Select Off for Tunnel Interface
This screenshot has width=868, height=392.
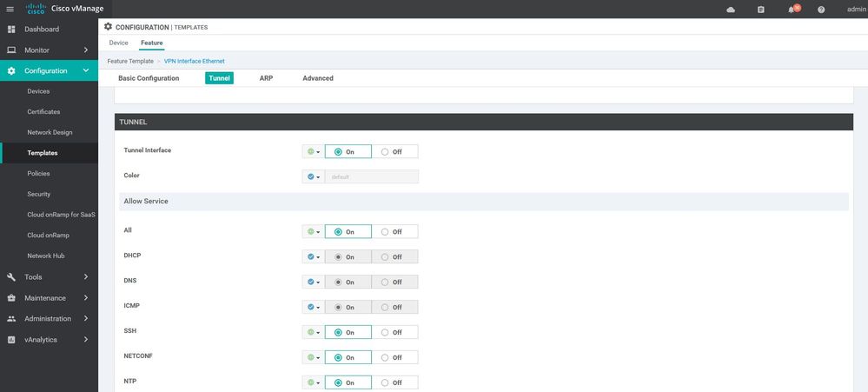[394, 152]
